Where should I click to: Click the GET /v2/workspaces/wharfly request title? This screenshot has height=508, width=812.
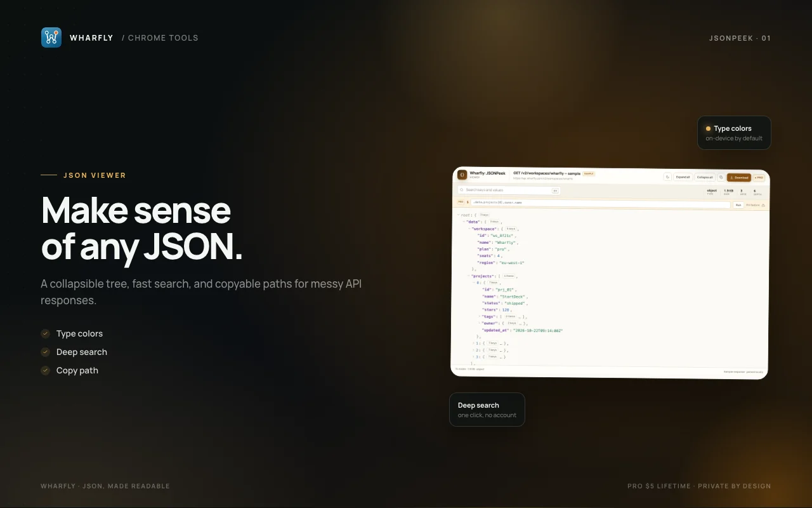pos(547,173)
